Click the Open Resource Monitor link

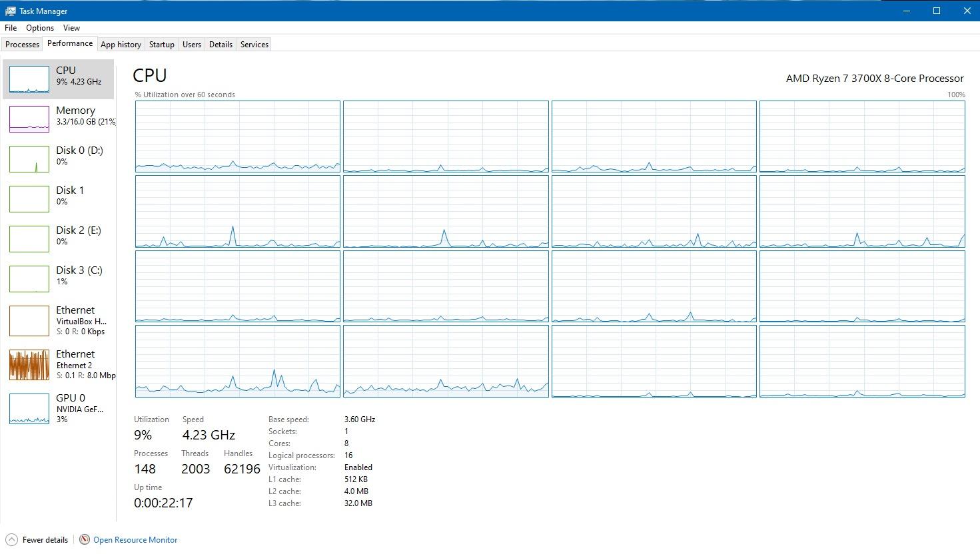pos(135,540)
